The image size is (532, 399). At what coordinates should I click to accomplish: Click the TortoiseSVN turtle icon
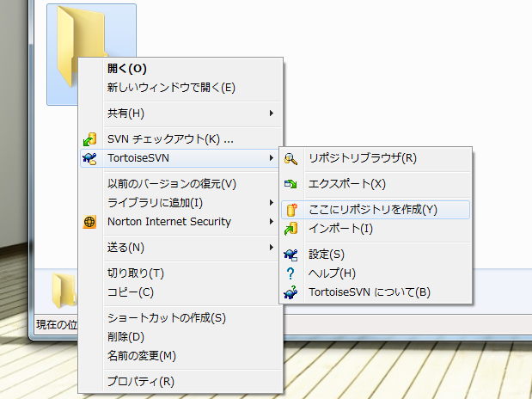(90, 158)
